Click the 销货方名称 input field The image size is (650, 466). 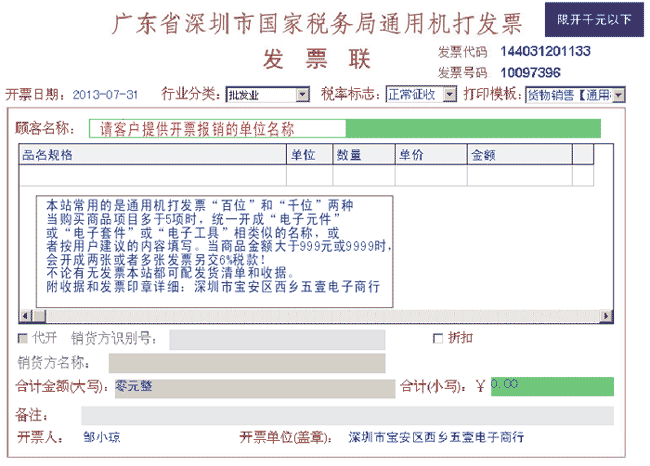(x=246, y=362)
